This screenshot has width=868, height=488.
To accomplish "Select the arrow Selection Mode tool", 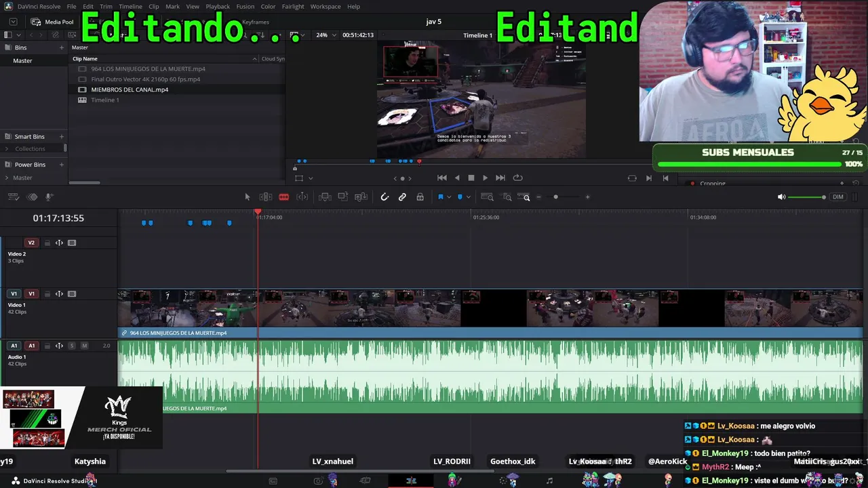I will click(x=248, y=197).
